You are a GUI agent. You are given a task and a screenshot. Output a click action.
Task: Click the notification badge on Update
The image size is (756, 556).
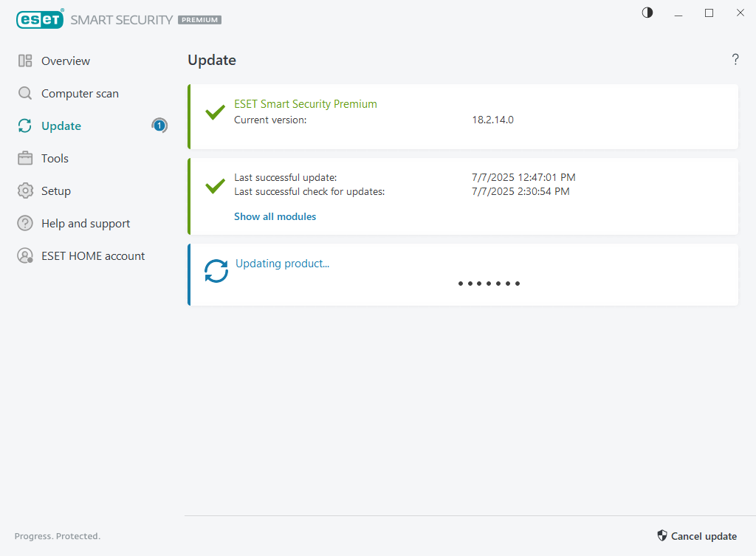(x=159, y=126)
